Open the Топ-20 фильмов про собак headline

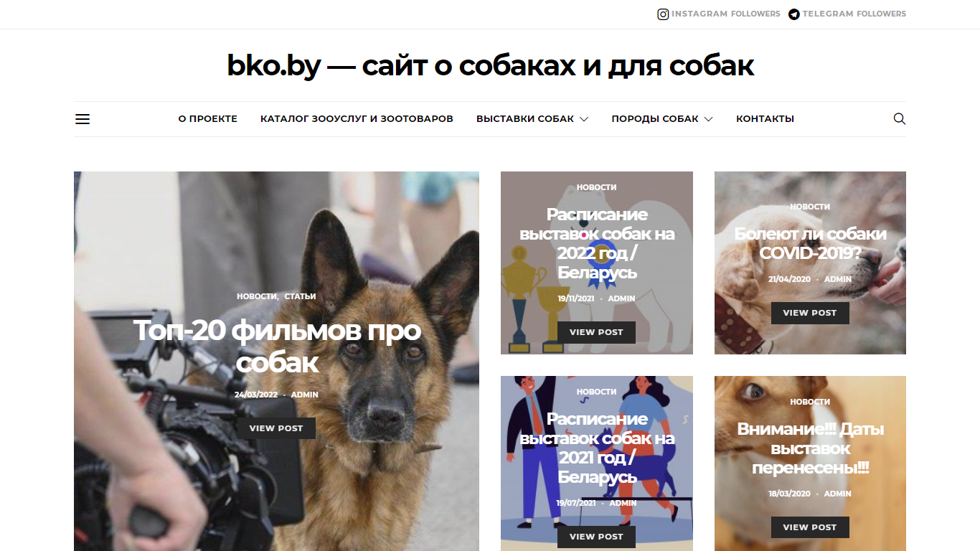(x=277, y=347)
